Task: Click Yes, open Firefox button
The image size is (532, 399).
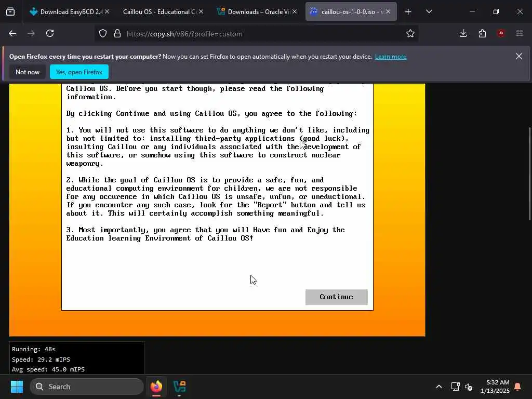Action: [x=79, y=72]
